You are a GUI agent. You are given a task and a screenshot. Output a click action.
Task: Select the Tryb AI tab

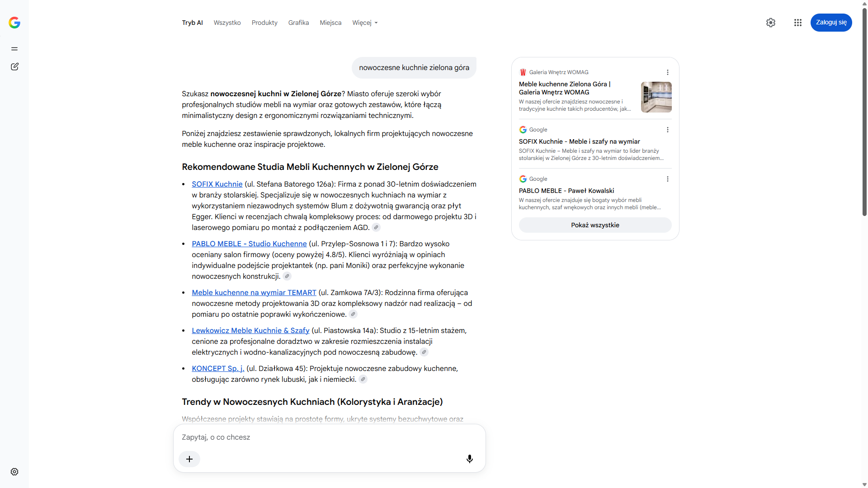pyautogui.click(x=192, y=23)
